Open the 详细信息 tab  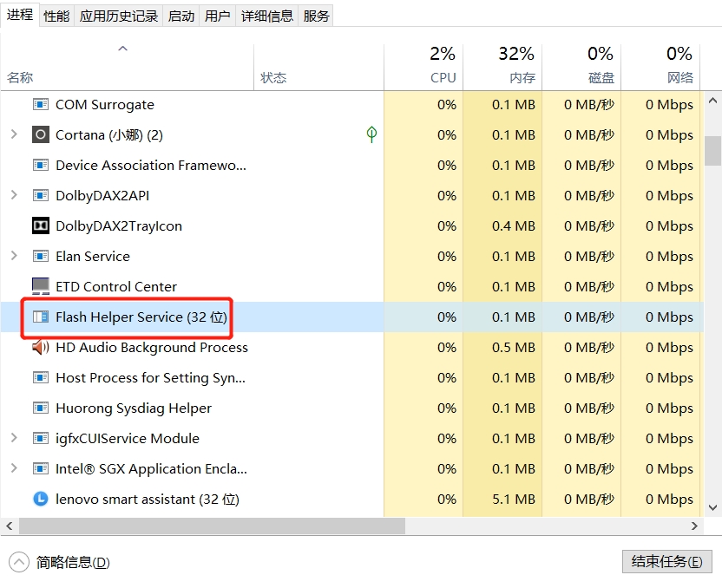[x=267, y=16]
